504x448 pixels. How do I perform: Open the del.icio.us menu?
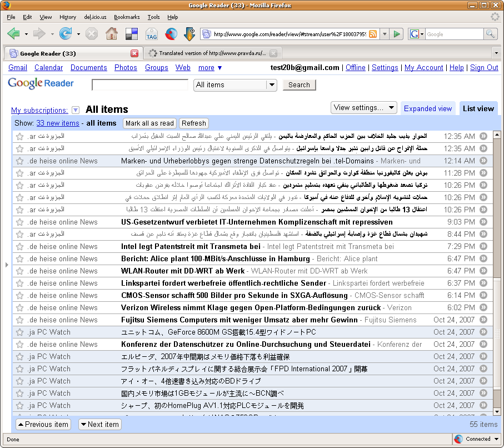point(95,17)
